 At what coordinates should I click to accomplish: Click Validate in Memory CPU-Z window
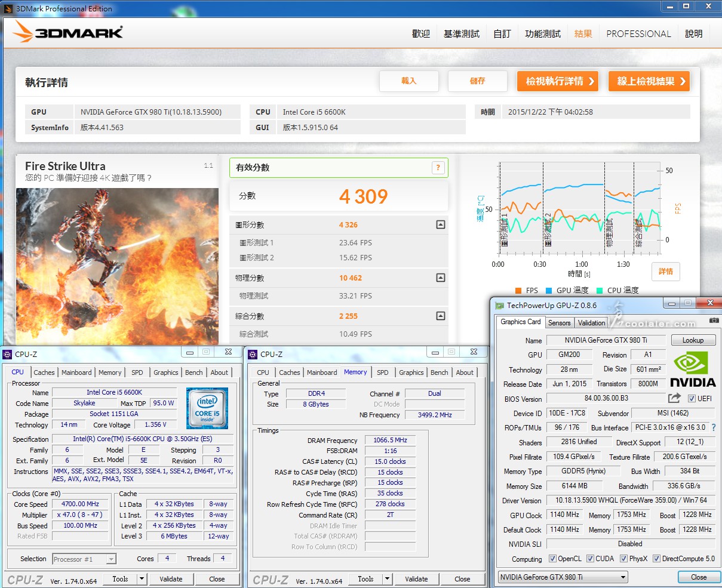coord(417,578)
